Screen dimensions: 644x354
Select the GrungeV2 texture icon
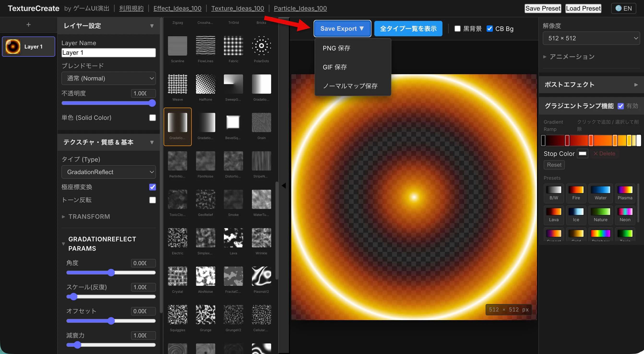233,315
